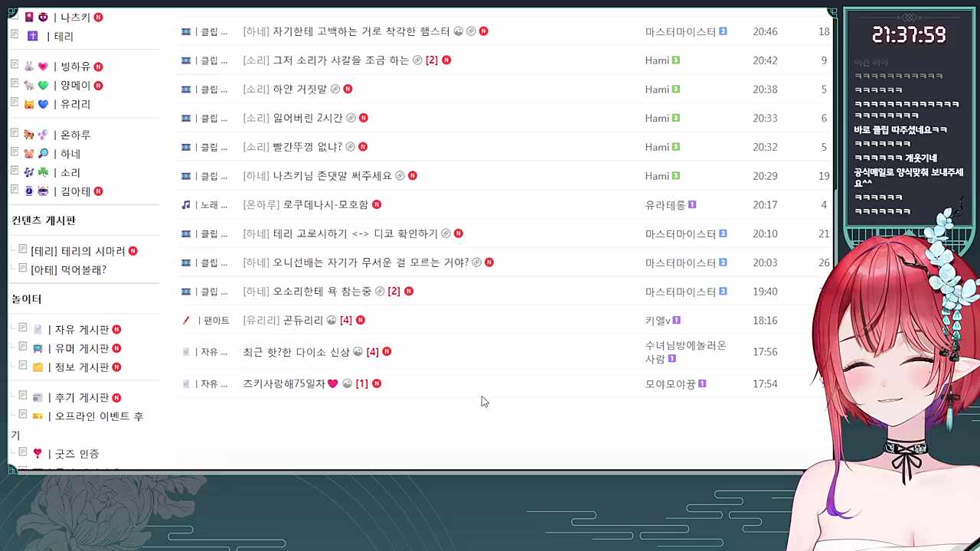980x551 pixels.
Task: Open the 온하루 board in the sidebar
Action: pos(75,135)
